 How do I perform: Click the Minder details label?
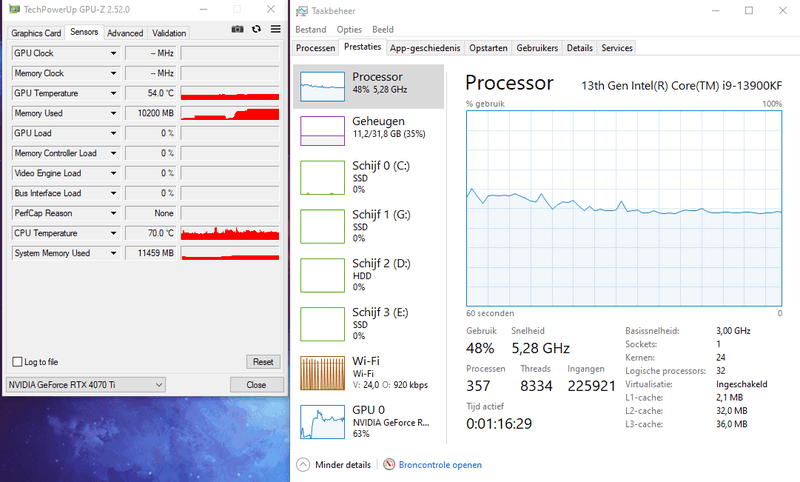(x=343, y=465)
